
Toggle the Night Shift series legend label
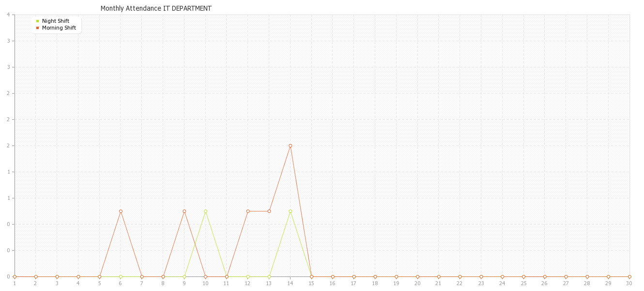(56, 21)
